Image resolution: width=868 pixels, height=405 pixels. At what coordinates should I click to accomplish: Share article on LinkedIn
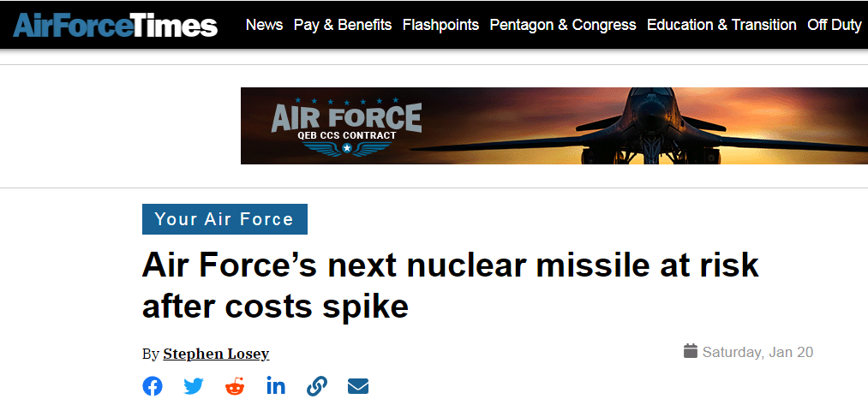click(276, 386)
